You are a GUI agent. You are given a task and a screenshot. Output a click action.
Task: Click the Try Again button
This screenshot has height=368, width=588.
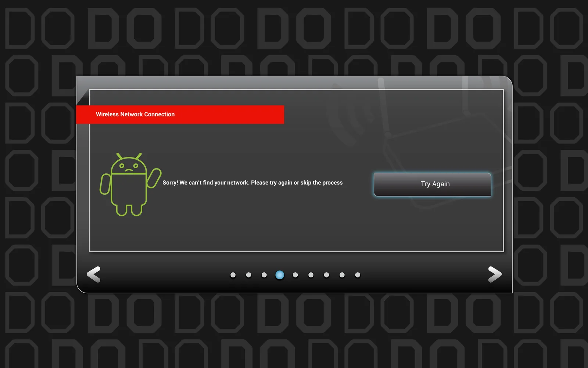pyautogui.click(x=432, y=184)
